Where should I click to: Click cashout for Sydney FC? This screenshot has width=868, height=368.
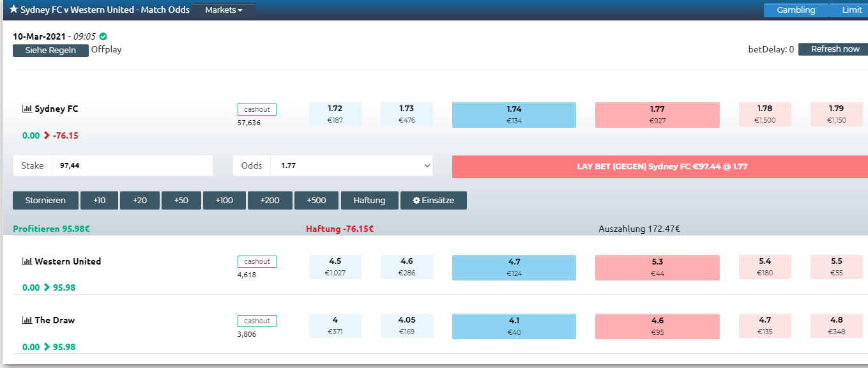pyautogui.click(x=257, y=109)
